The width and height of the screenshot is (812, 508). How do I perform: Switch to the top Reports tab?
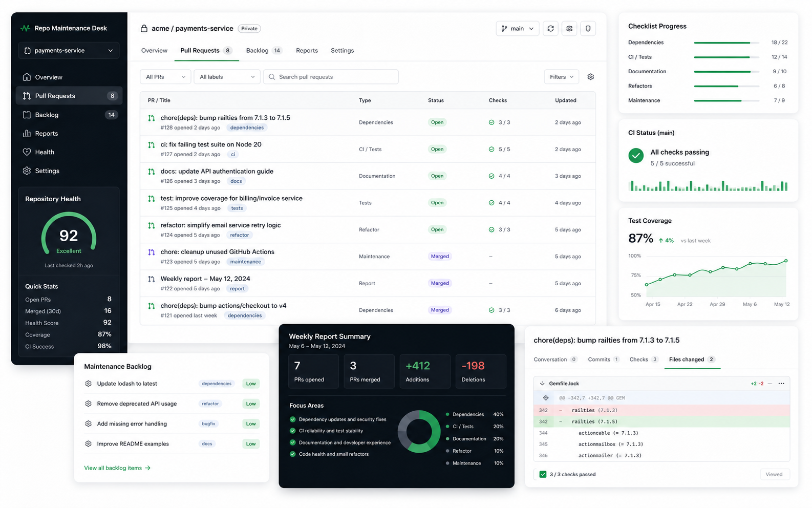tap(307, 51)
